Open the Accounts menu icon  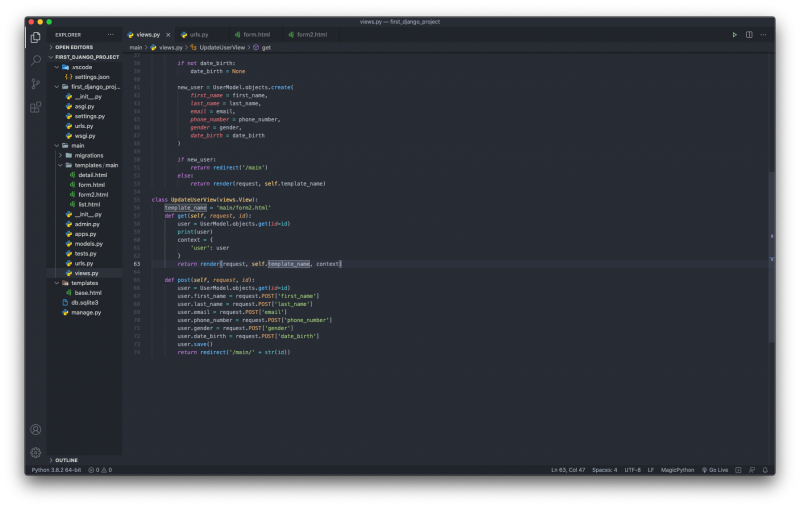click(36, 429)
